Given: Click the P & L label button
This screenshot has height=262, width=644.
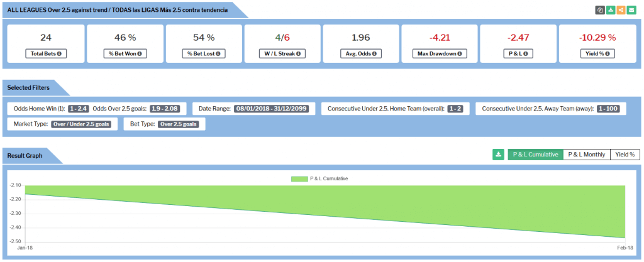Looking at the screenshot, I should pyautogui.click(x=518, y=53).
